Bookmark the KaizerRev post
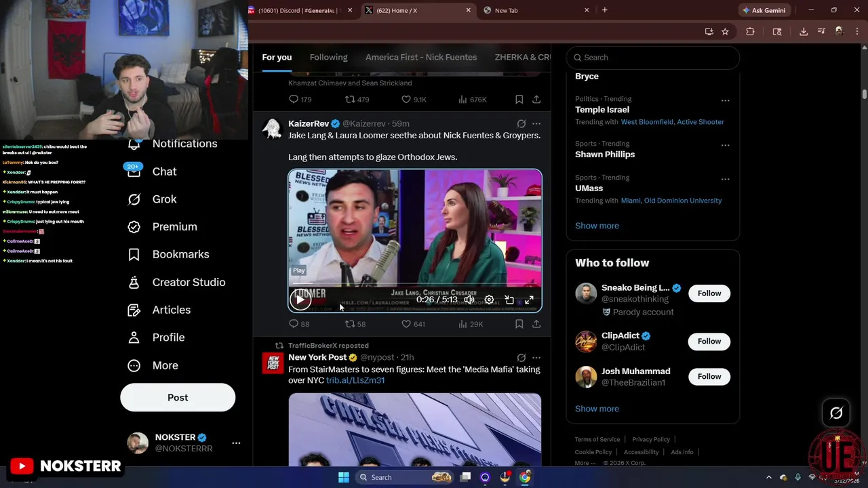868x488 pixels. [519, 324]
